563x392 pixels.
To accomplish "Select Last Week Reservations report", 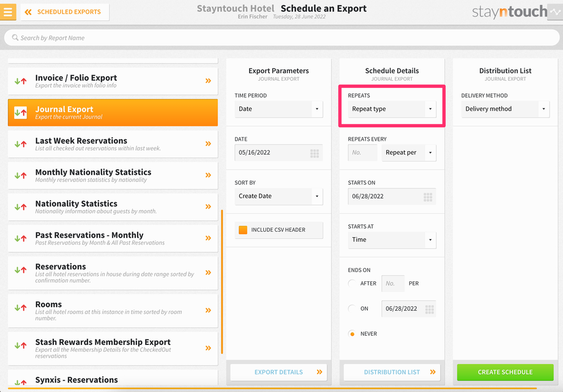I will click(113, 144).
